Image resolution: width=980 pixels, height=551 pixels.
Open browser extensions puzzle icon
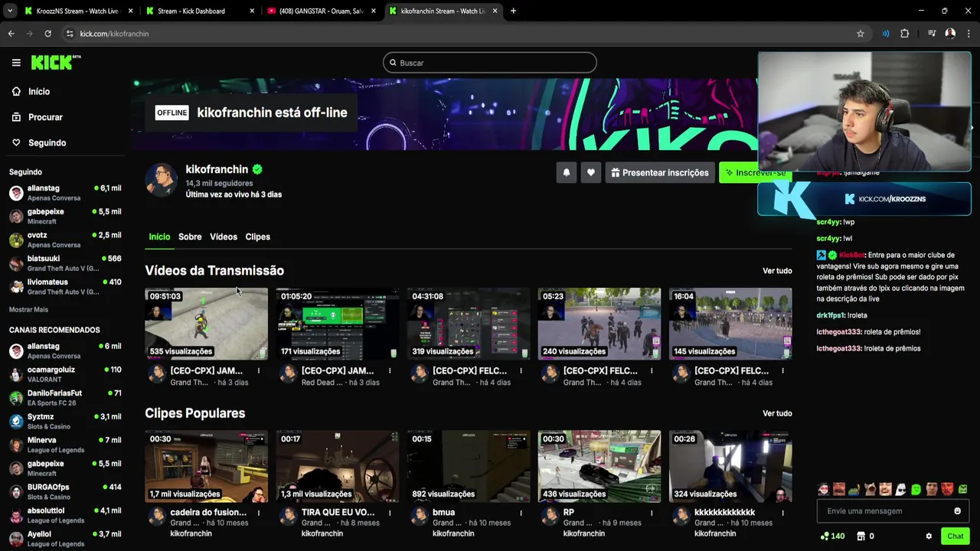point(904,34)
